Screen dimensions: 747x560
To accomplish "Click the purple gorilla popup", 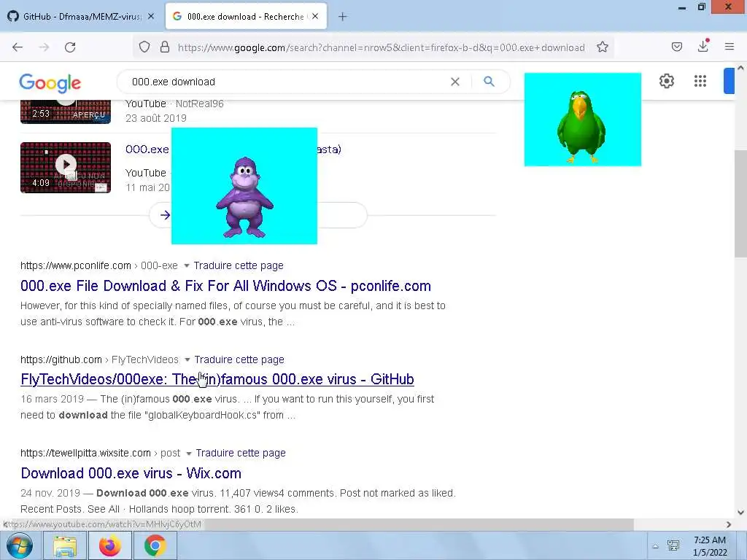I will tap(244, 186).
